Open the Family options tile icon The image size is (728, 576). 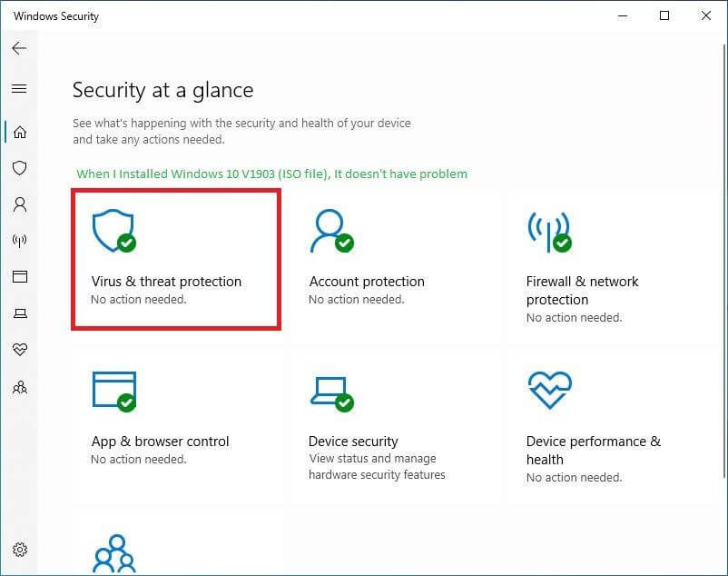pyautogui.click(x=114, y=553)
